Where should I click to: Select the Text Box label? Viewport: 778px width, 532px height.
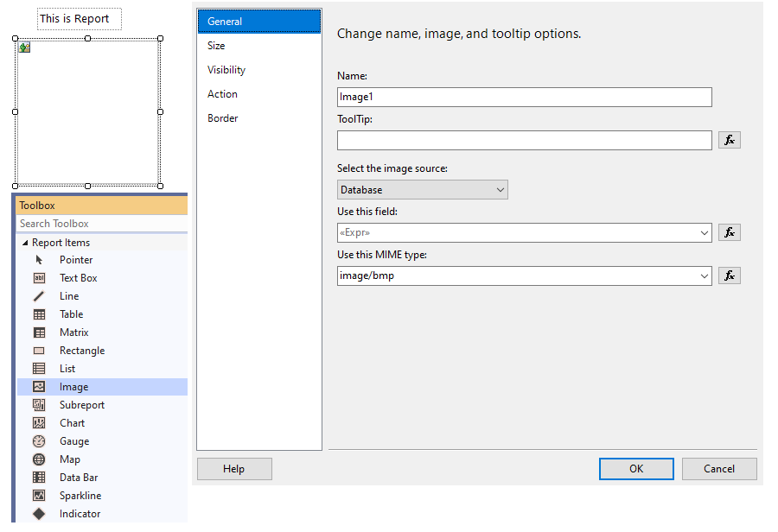[x=79, y=278]
